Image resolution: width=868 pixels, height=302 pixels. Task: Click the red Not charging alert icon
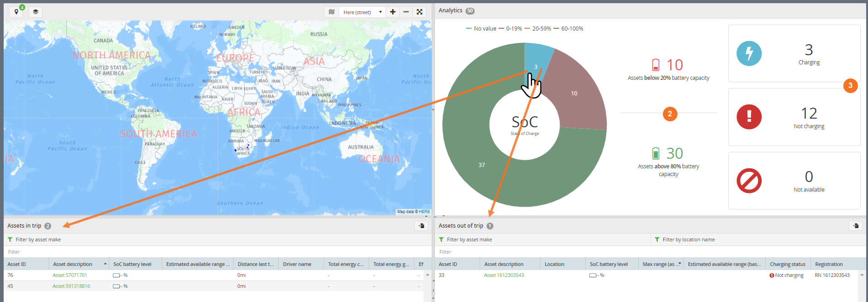(x=749, y=117)
